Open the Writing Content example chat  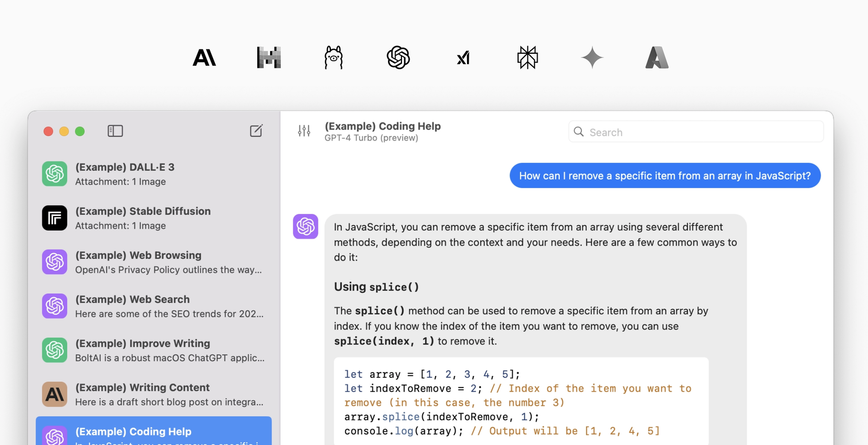154,394
